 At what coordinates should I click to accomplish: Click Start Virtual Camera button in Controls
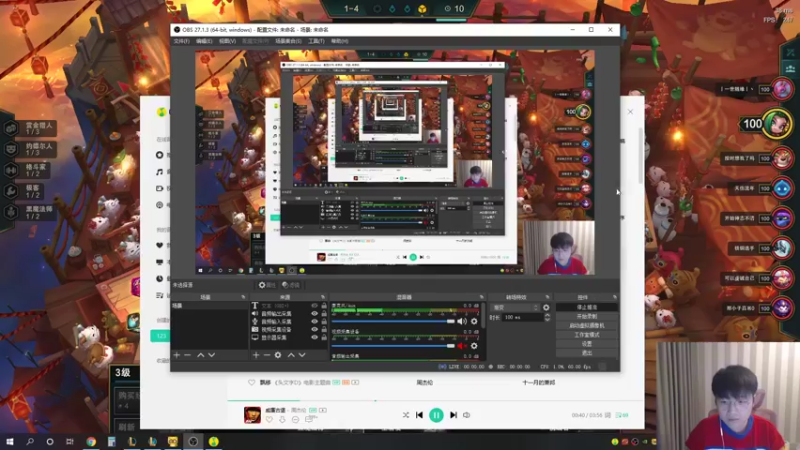pyautogui.click(x=587, y=326)
